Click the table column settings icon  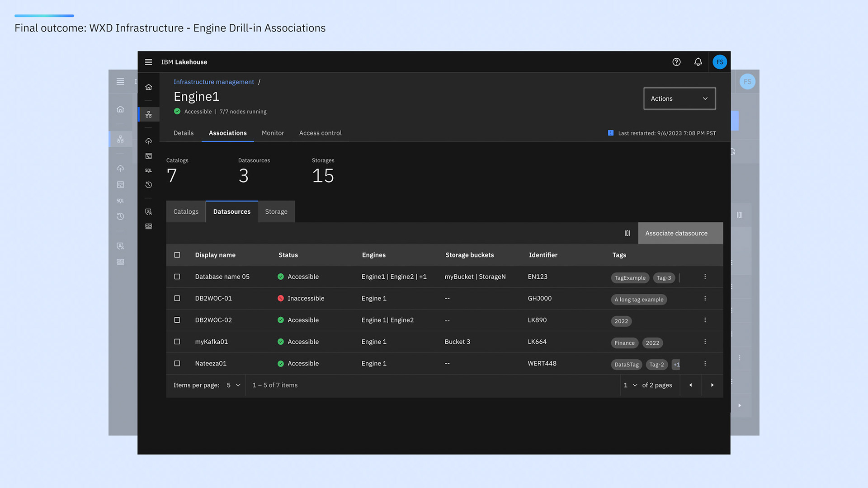pyautogui.click(x=627, y=233)
